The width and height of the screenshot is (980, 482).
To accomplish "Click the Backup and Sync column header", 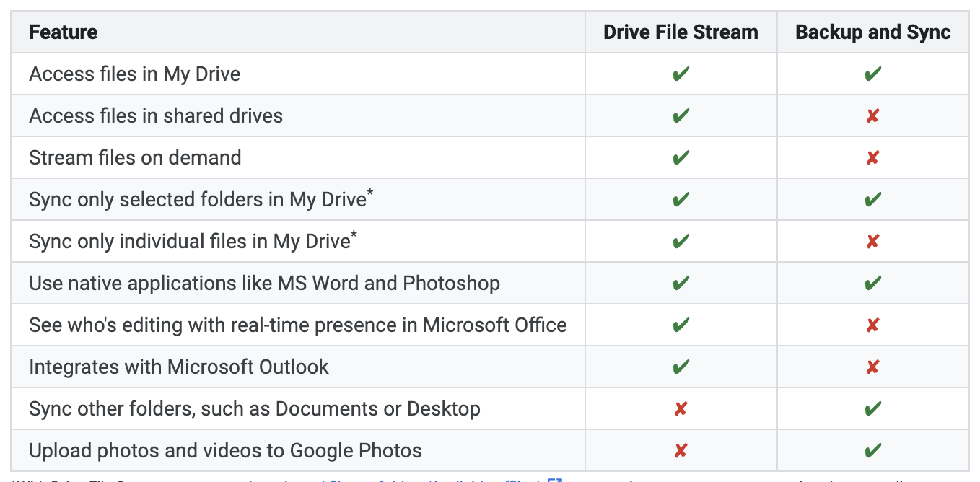I will pyautogui.click(x=872, y=32).
